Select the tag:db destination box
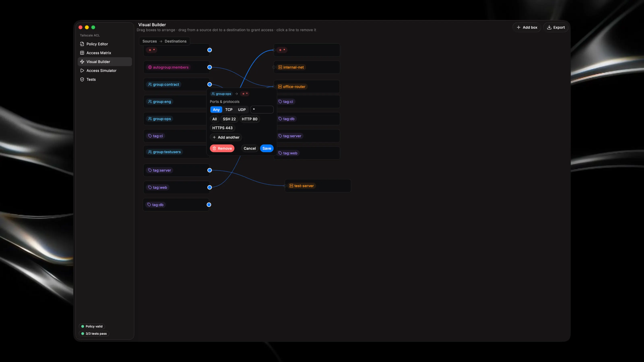This screenshot has width=644, height=362. tap(308, 119)
